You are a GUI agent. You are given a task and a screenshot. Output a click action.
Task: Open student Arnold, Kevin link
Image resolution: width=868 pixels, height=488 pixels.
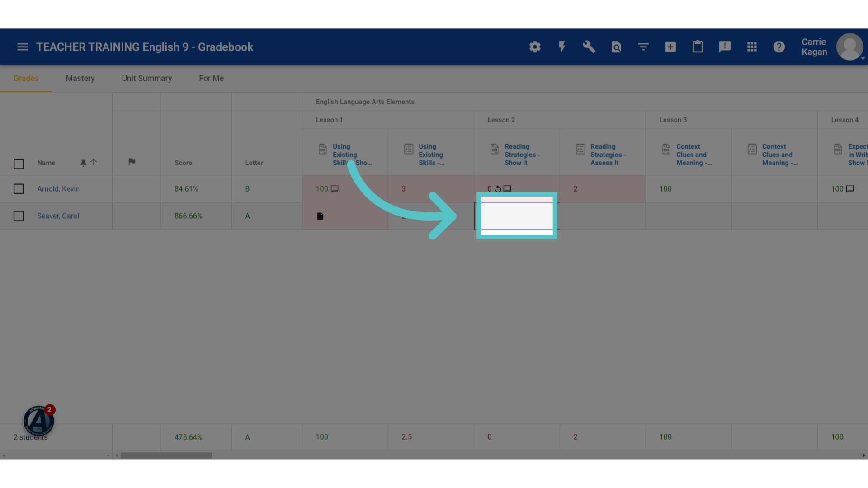[58, 189]
